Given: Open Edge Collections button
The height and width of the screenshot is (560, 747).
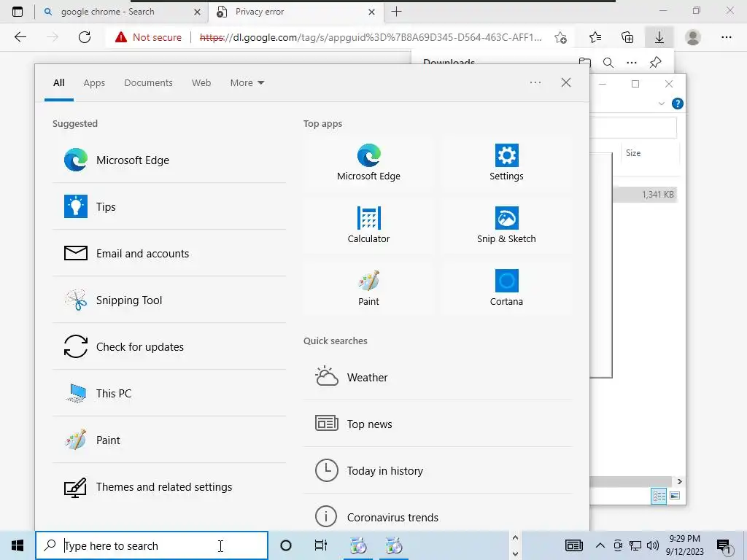Looking at the screenshot, I should click(x=627, y=37).
